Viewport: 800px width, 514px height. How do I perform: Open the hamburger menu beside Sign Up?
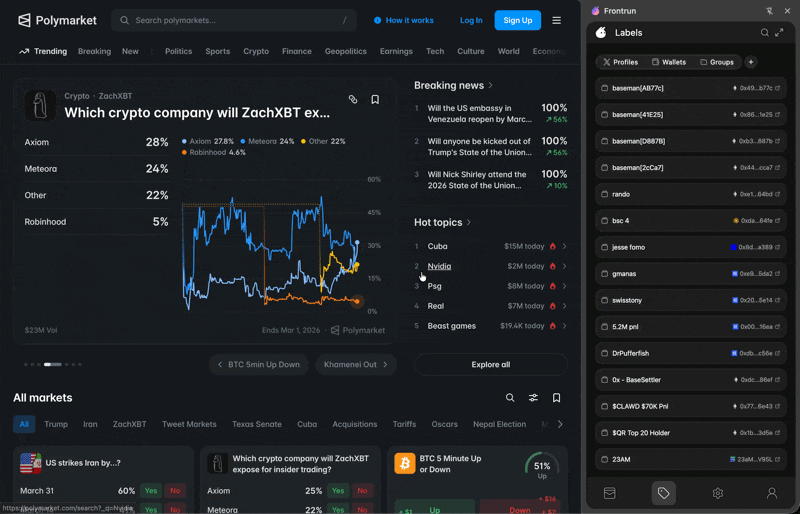pyautogui.click(x=557, y=20)
